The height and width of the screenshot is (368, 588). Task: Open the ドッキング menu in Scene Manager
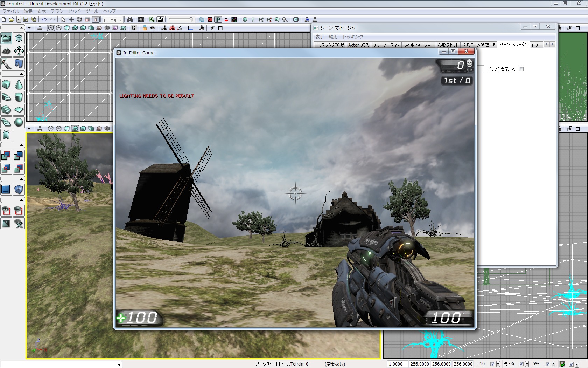pos(353,36)
